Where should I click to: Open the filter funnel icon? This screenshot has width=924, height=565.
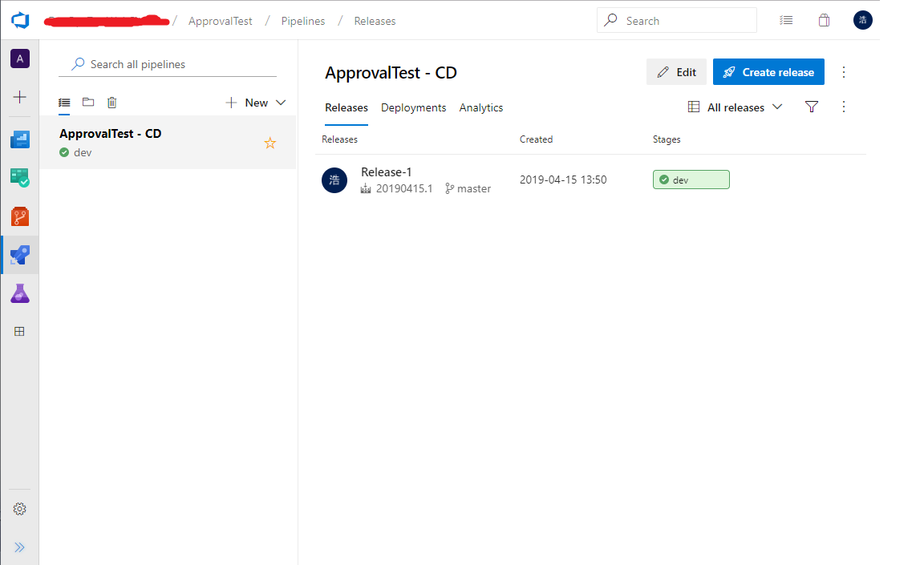[812, 107]
